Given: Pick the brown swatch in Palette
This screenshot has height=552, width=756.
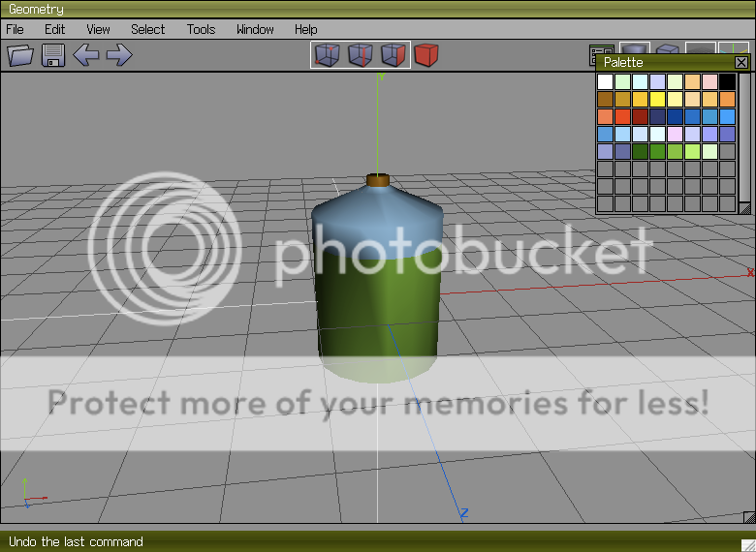Looking at the screenshot, I should (605, 99).
